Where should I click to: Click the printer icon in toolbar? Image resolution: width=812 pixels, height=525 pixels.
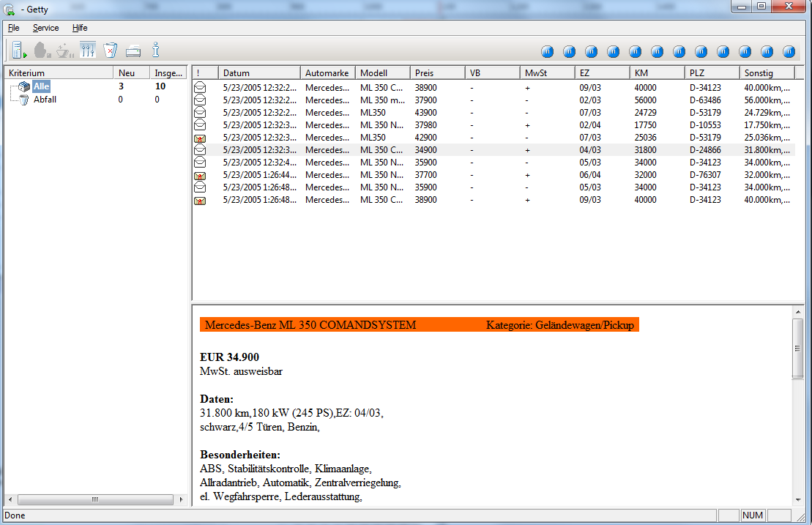coord(133,51)
